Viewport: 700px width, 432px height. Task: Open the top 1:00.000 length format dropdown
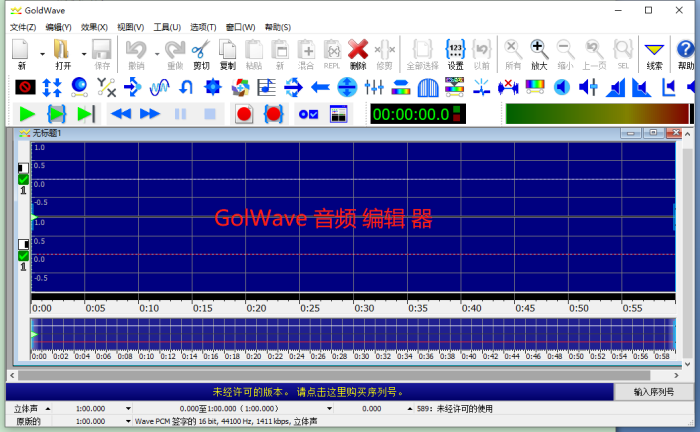128,408
